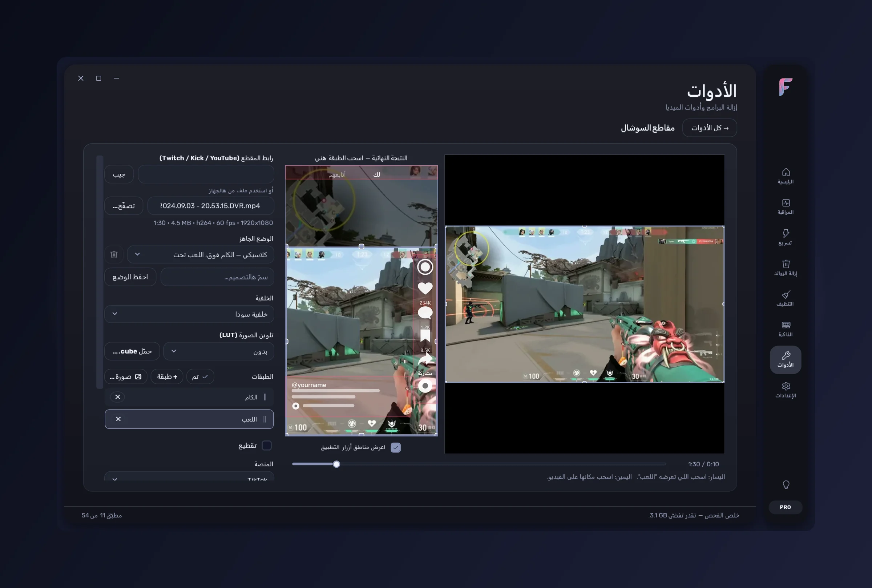
Task: Click drag handle of الكام layer
Action: tap(265, 397)
